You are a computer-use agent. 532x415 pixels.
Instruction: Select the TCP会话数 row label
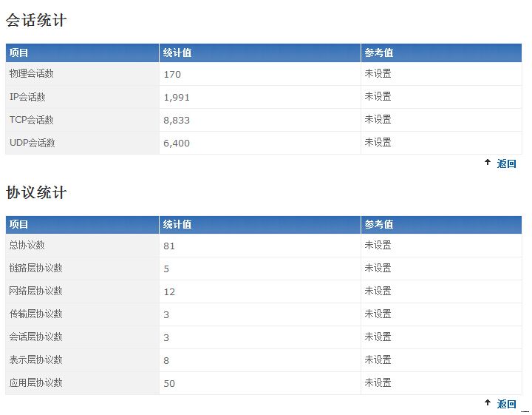tap(32, 119)
